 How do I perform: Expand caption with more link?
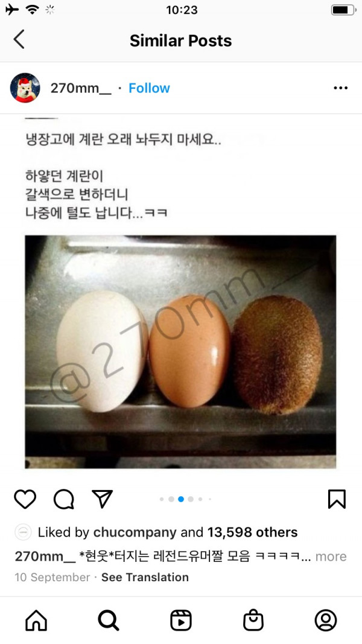(331, 556)
